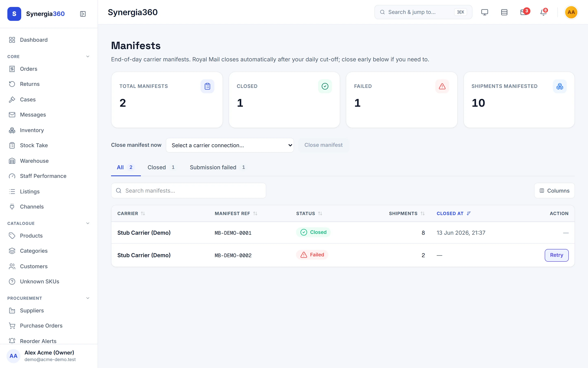Open the Columns picker button

click(x=554, y=191)
